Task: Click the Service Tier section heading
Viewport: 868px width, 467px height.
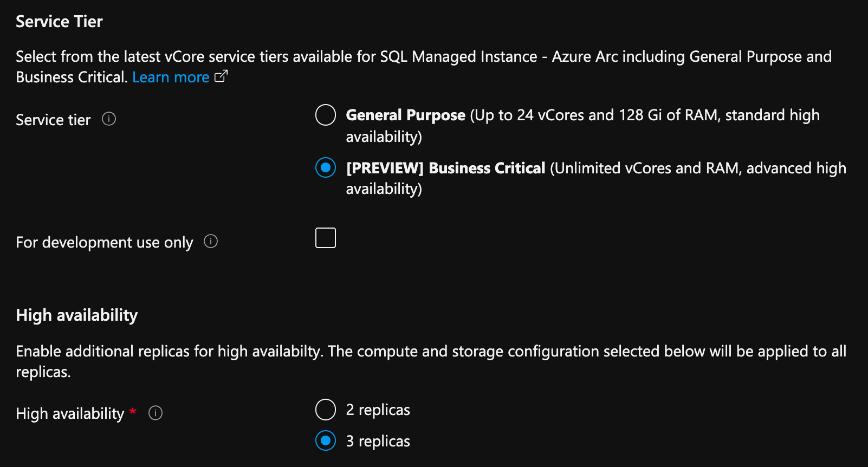Action: pos(59,22)
